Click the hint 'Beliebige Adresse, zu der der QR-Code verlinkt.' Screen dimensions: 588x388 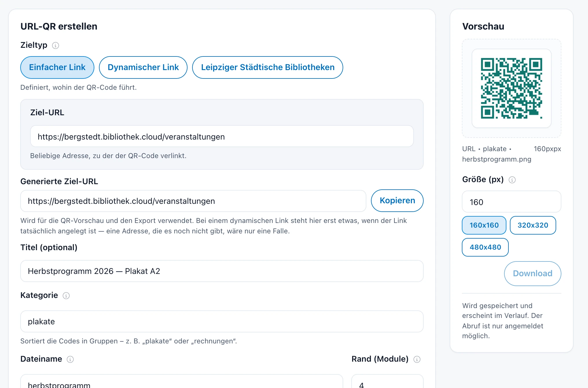(108, 156)
